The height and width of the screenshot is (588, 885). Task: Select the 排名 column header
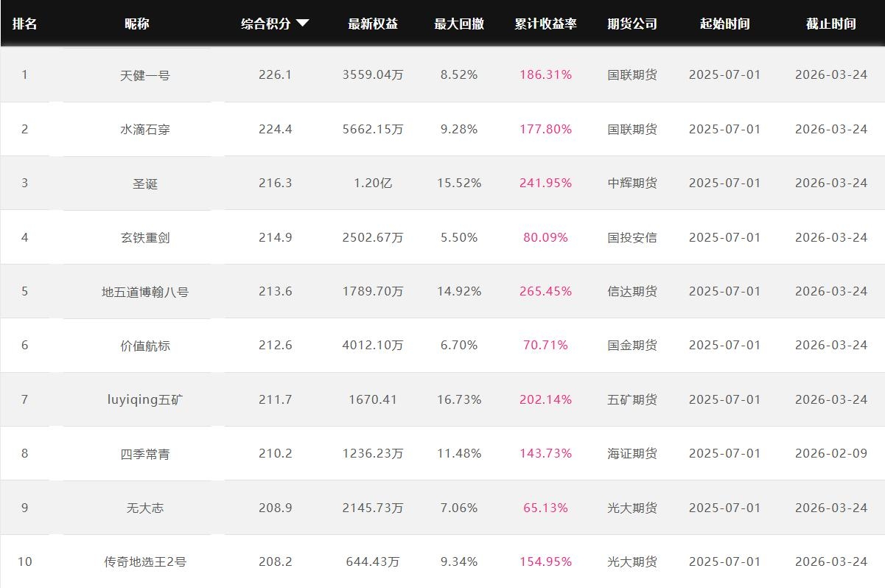tap(24, 24)
